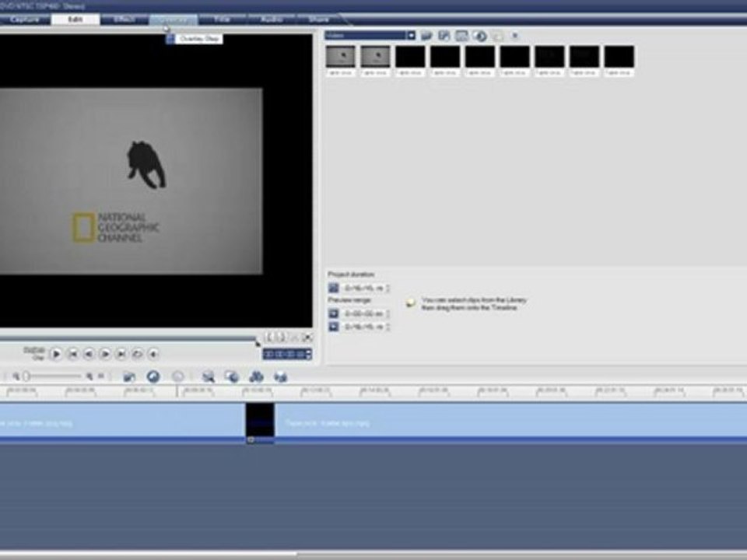Zoom out the timeline with magnifier minus
Viewport: 747px width, 560px height.
click(16, 376)
